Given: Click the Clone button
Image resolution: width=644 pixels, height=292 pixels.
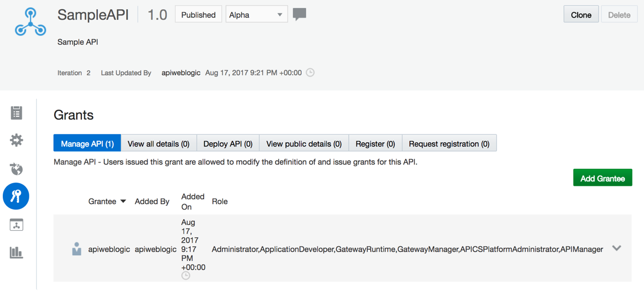Looking at the screenshot, I should click(581, 15).
